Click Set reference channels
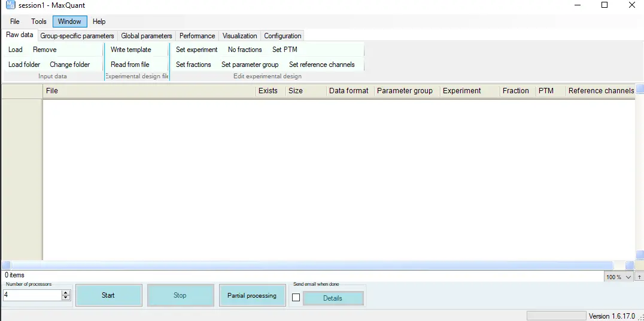Image resolution: width=644 pixels, height=321 pixels. pyautogui.click(x=321, y=65)
